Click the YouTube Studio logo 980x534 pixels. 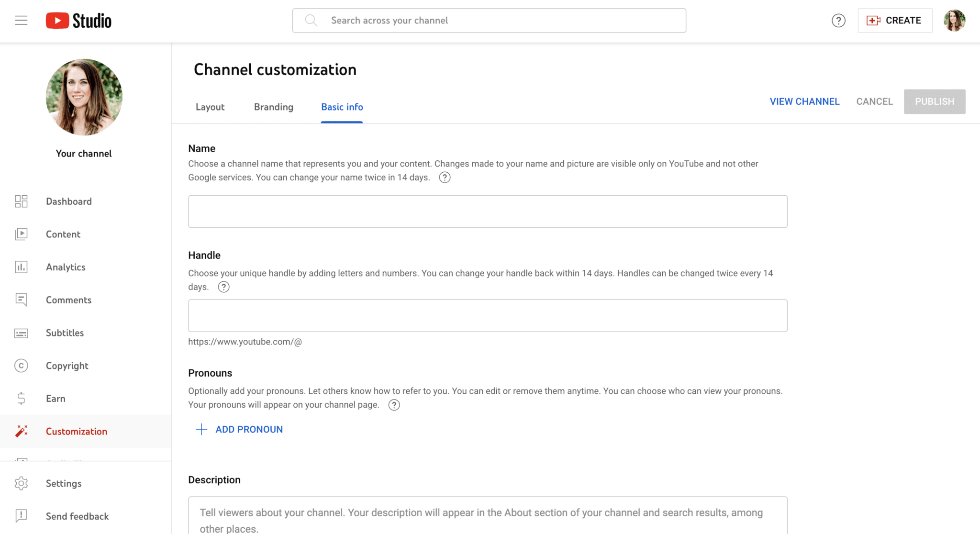click(79, 21)
